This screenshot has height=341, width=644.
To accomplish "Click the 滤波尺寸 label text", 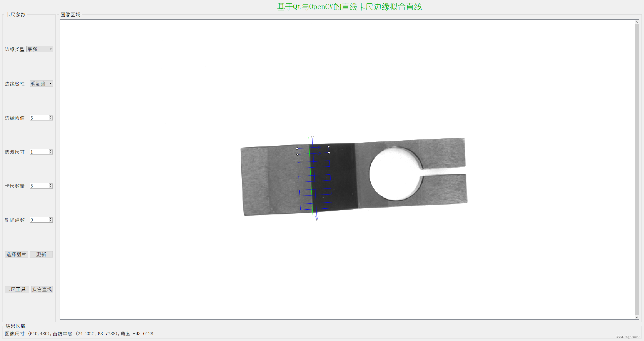I will coord(15,152).
